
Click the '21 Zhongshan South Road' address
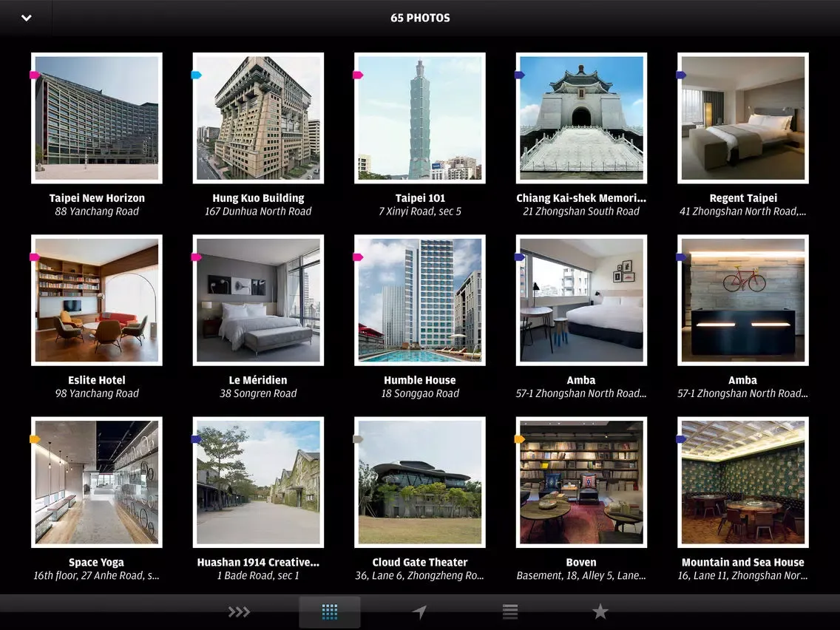[581, 211]
